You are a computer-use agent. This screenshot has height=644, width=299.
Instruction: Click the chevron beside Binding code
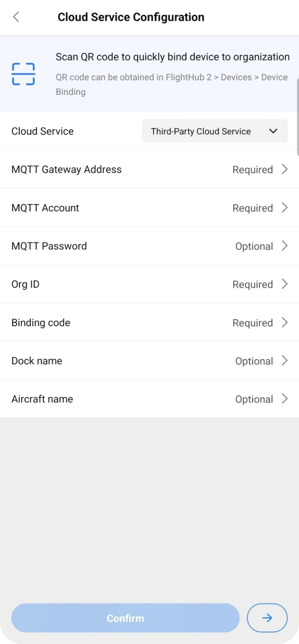pyautogui.click(x=284, y=322)
